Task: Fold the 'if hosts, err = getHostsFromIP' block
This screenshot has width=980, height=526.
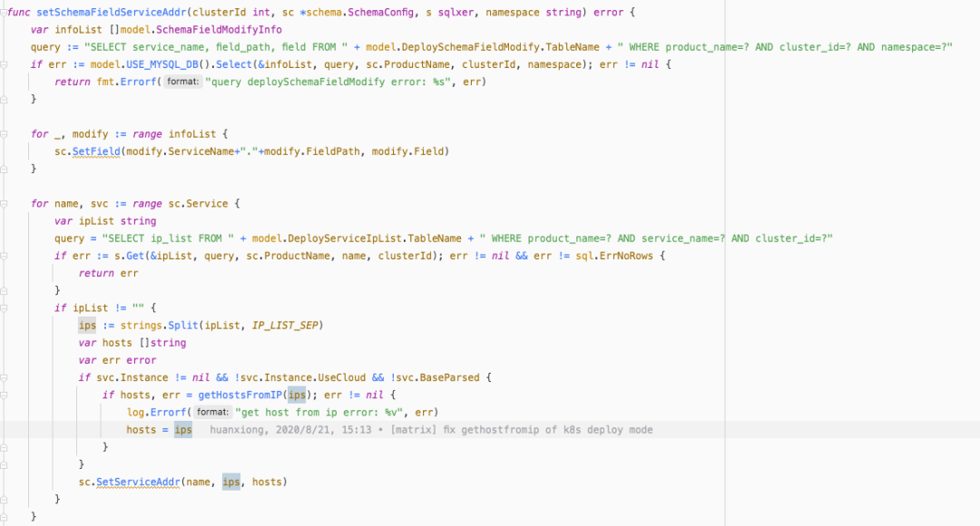Action: pyautogui.click(x=4, y=394)
